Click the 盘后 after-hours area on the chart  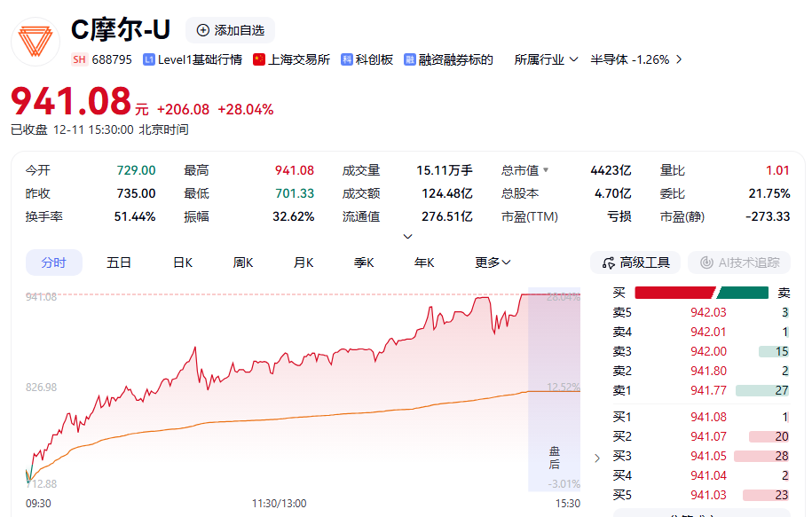(554, 458)
